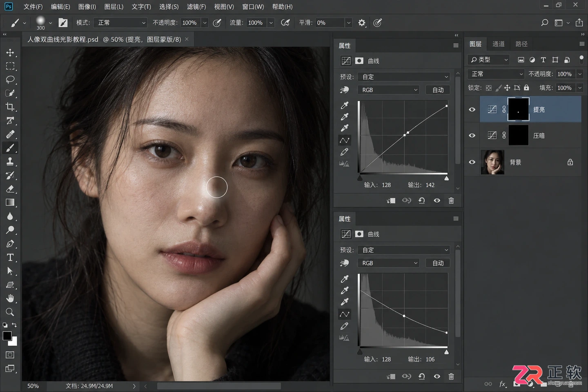The image size is (588, 392).
Task: Select the Crop tool
Action: tap(10, 107)
